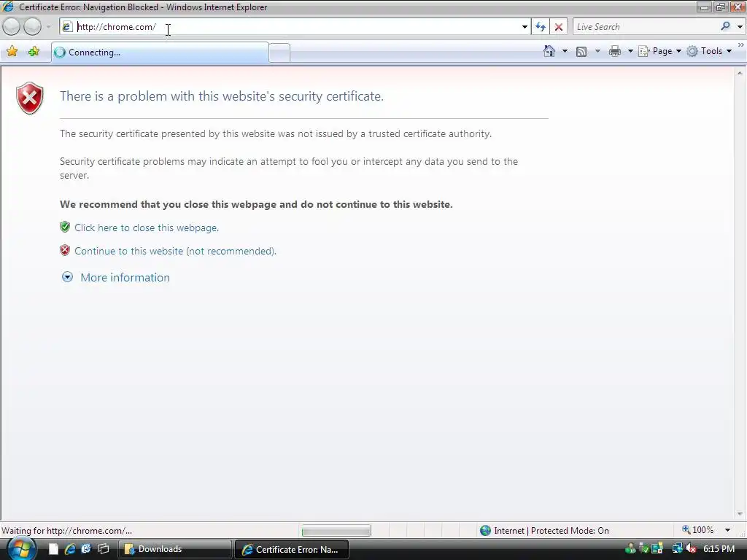Screen dimensions: 747x560
Task: Click here to close this webpage link
Action: point(146,227)
